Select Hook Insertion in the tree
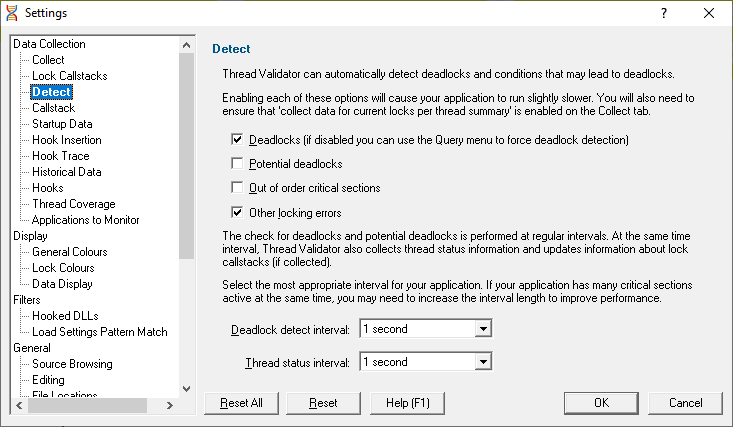This screenshot has height=427, width=733. (x=67, y=140)
